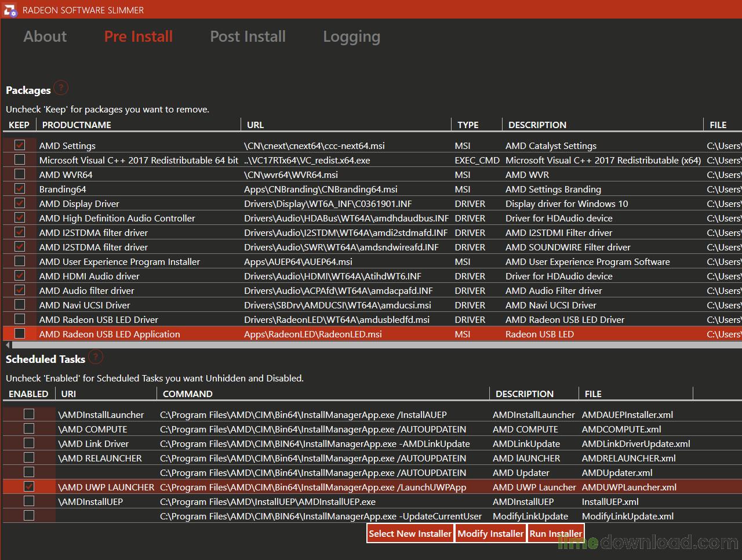Click the Radeon Software Slimmer app icon
742x560 pixels.
(10, 10)
